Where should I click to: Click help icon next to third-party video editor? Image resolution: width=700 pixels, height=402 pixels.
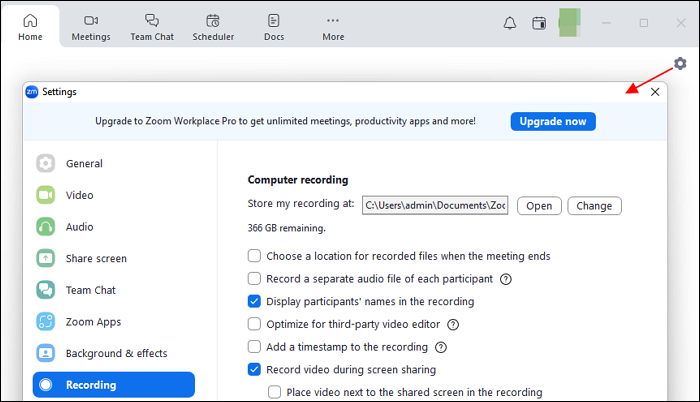(453, 324)
